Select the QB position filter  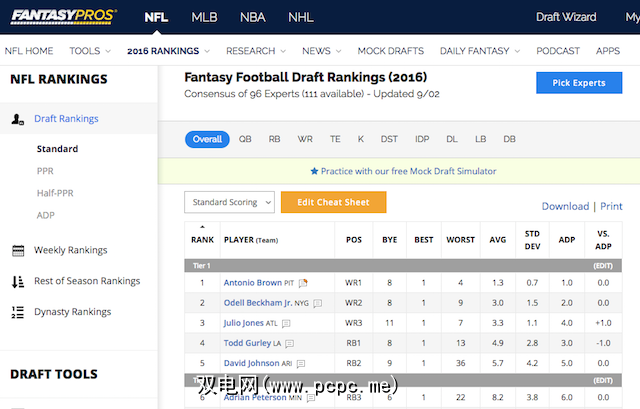click(245, 139)
